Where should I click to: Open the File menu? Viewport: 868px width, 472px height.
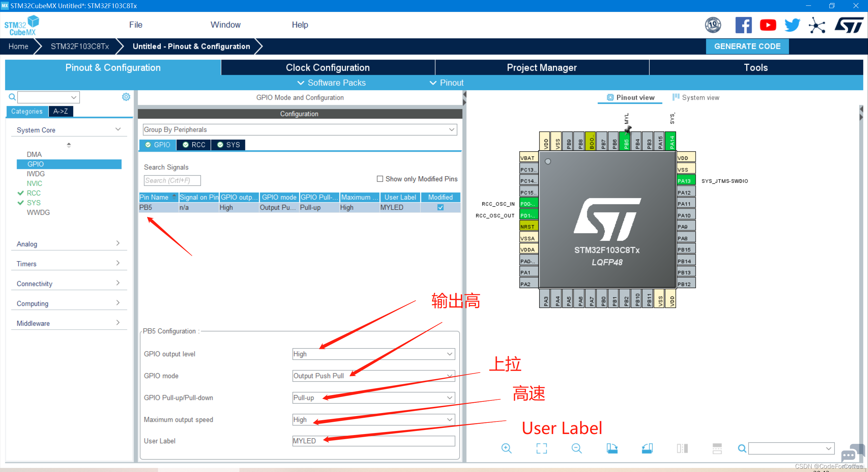coord(136,25)
